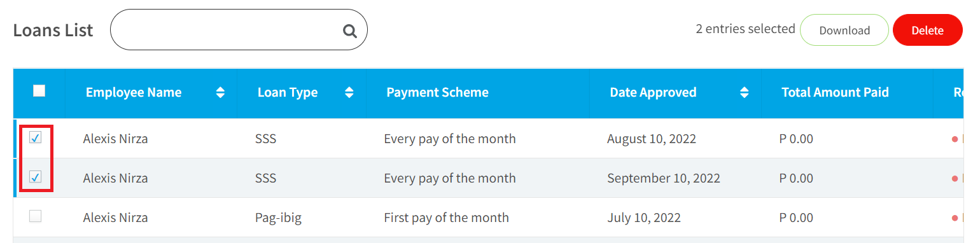Toggle the select-all header checkbox

pos(39,91)
